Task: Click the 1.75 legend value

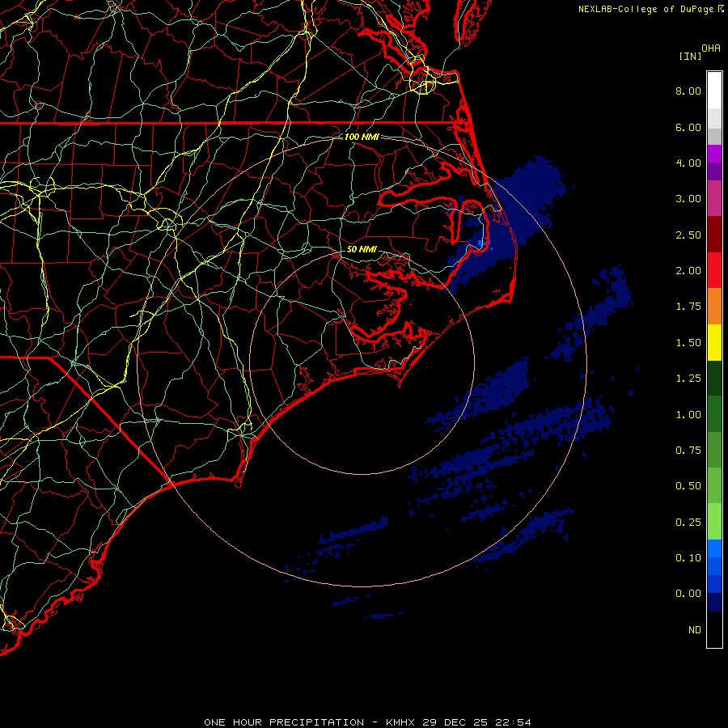Action: click(688, 307)
